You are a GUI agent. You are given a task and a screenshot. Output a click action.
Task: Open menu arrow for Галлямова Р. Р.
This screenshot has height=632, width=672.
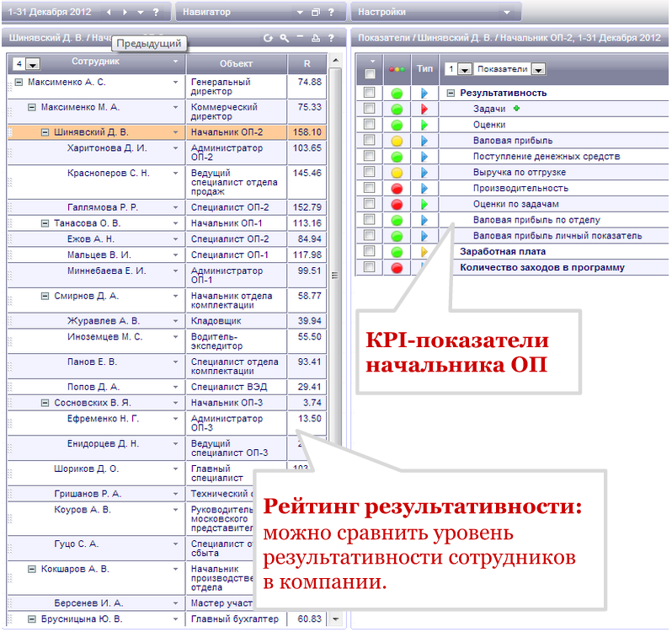pyautogui.click(x=175, y=207)
